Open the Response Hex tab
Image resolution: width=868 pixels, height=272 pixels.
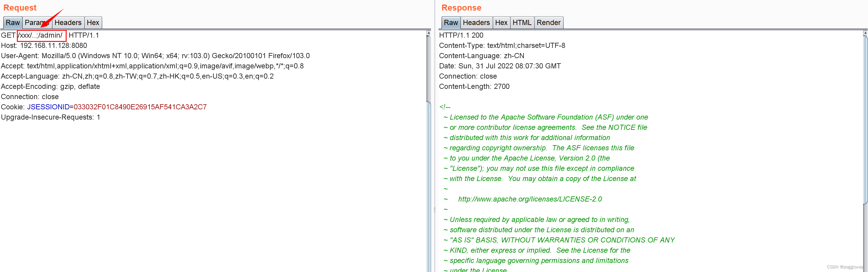501,23
